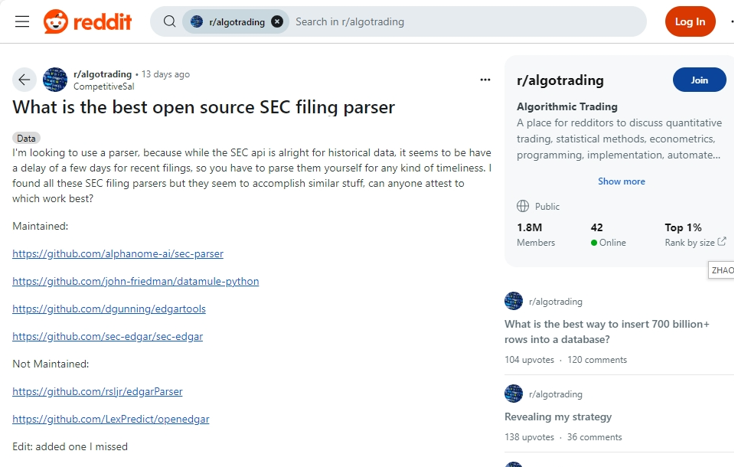This screenshot has width=734, height=467.
Task: Open 'insert 700 billion+ rows' post
Action: [x=607, y=332]
